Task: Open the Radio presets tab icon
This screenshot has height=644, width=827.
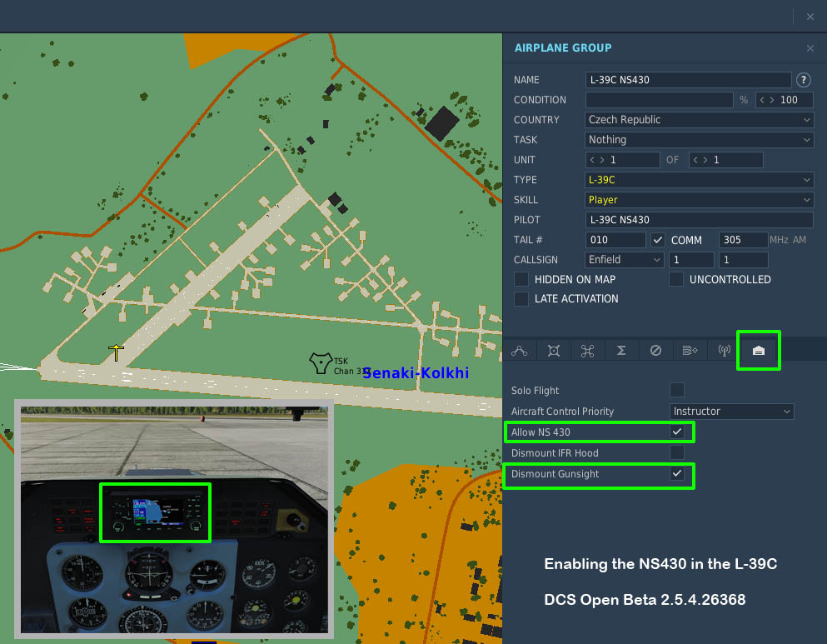Action: pos(725,351)
